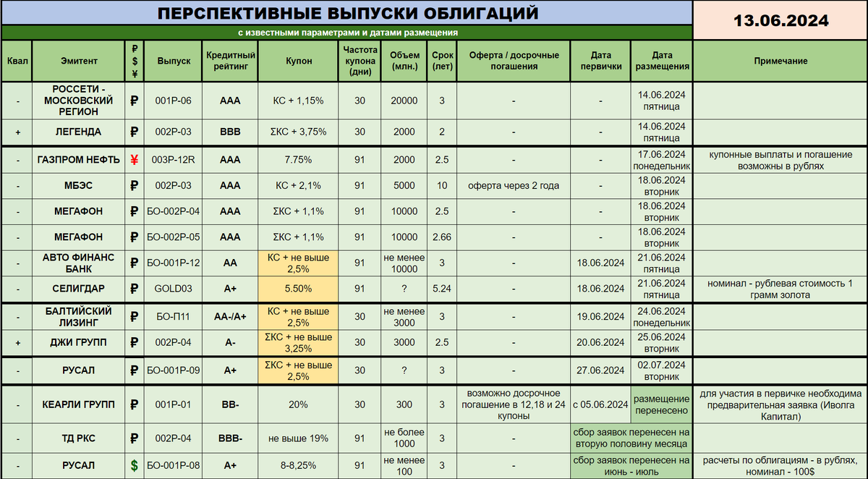Click the ruble symbol in ТД РКС row
868x479 pixels.
pyautogui.click(x=134, y=438)
